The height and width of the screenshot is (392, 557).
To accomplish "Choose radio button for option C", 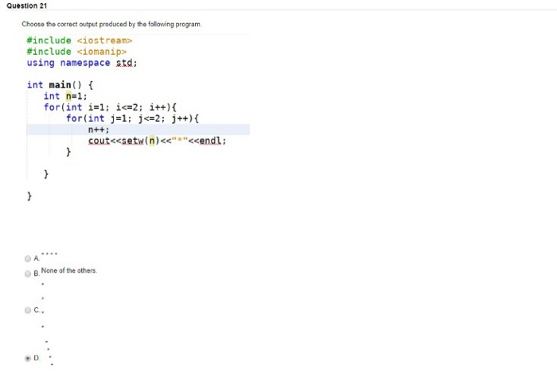I will pyautogui.click(x=28, y=310).
